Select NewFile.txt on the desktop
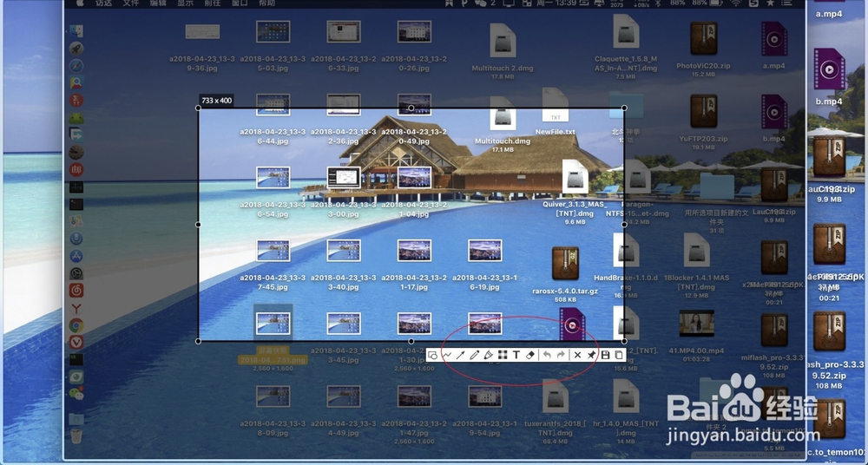Screen dimensions: 868x465 [556, 105]
